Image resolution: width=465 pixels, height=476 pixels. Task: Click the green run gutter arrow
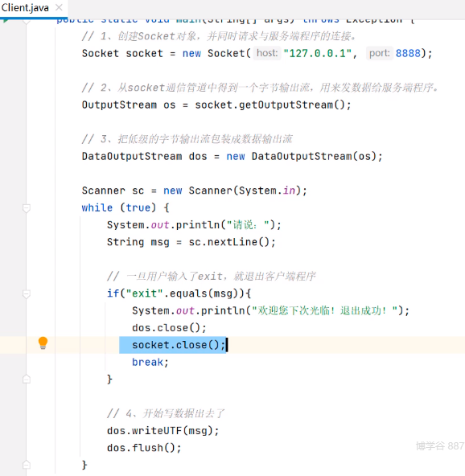[x=6, y=21]
